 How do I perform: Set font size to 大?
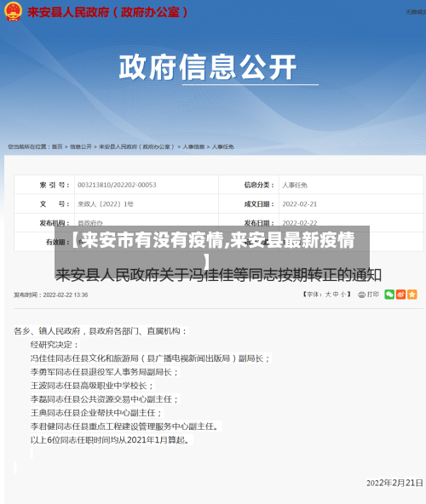click(x=328, y=294)
